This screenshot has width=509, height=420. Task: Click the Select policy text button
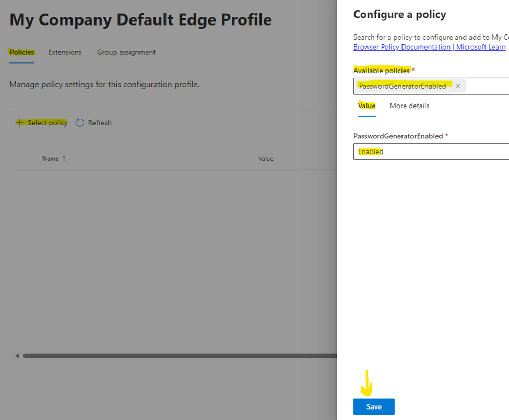(47, 123)
